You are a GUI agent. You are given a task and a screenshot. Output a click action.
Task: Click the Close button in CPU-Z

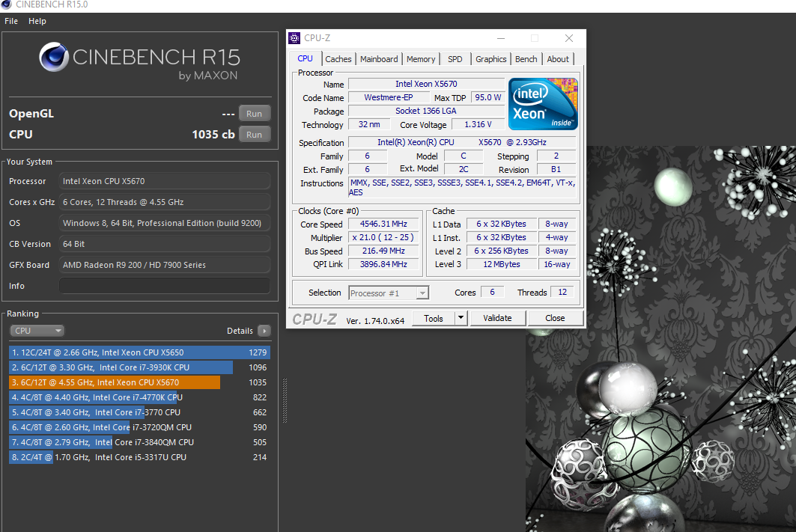click(x=555, y=318)
